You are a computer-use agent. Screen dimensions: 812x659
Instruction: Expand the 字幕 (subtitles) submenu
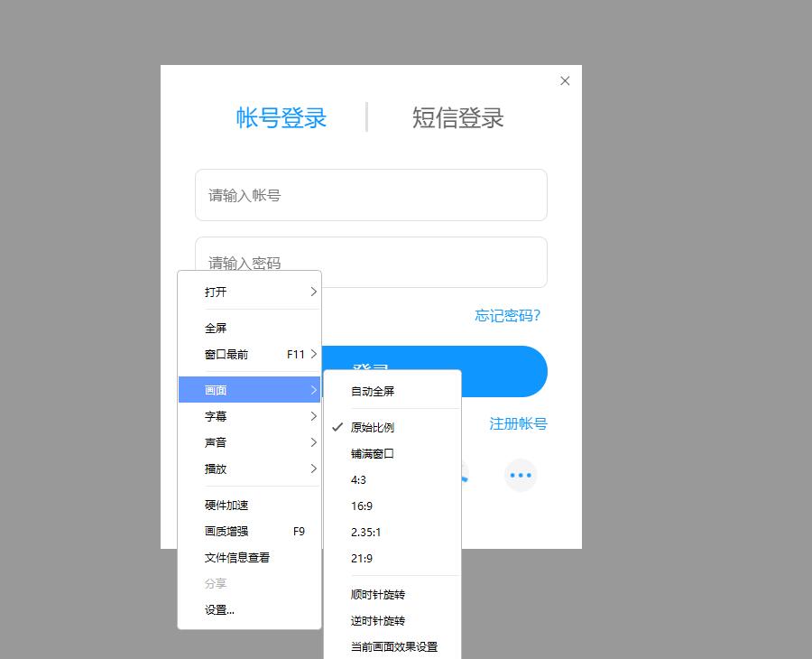[217, 416]
